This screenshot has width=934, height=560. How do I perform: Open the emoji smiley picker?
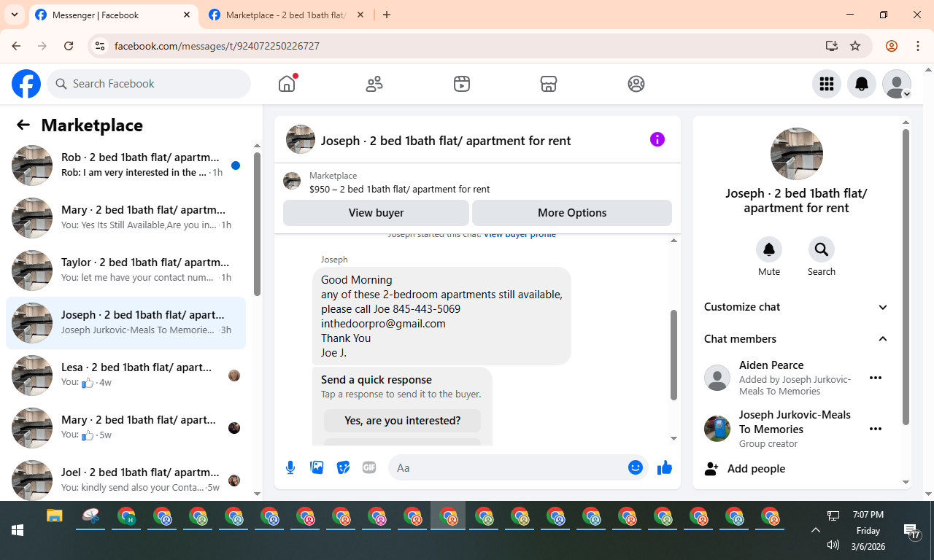636,467
